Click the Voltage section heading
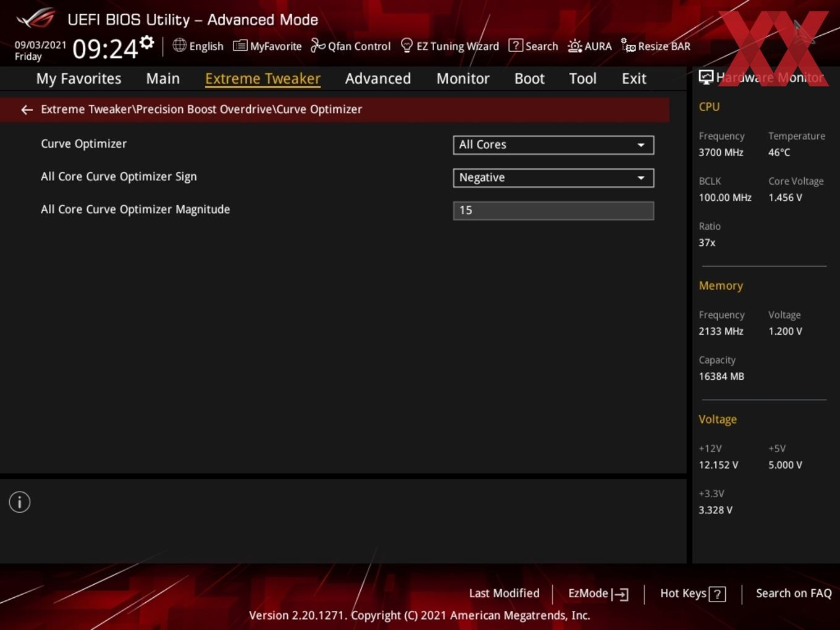The image size is (840, 630). tap(718, 419)
